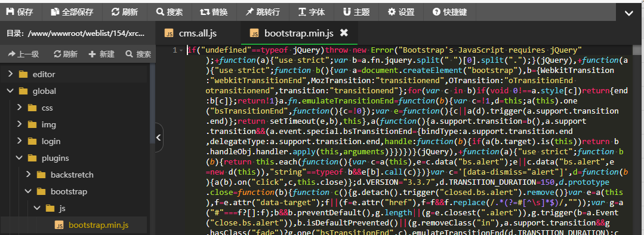The image size is (644, 235).
Task: Open 设置 settings
Action: point(401,13)
